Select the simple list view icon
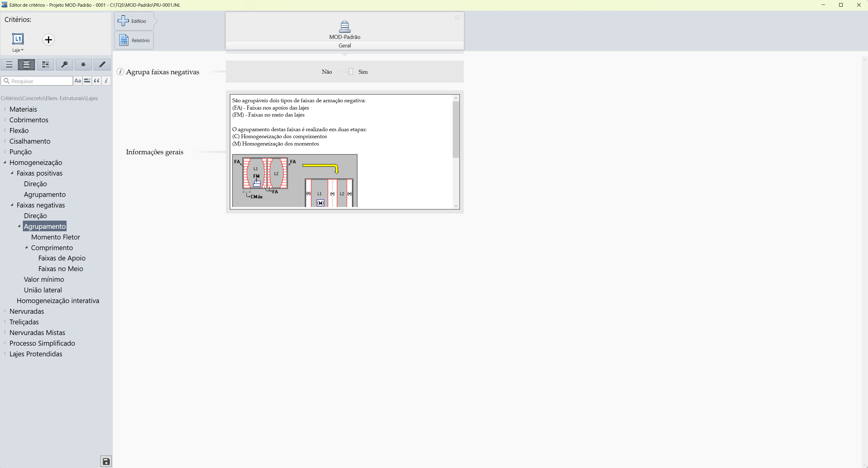 point(9,65)
